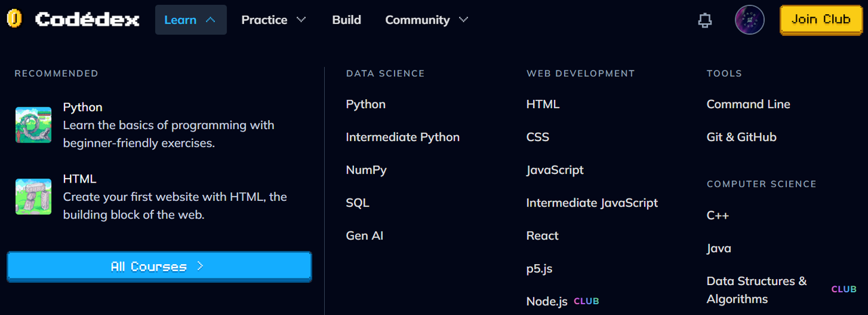Select HTML under Web Development
Screen dimensions: 868x315
click(x=543, y=105)
